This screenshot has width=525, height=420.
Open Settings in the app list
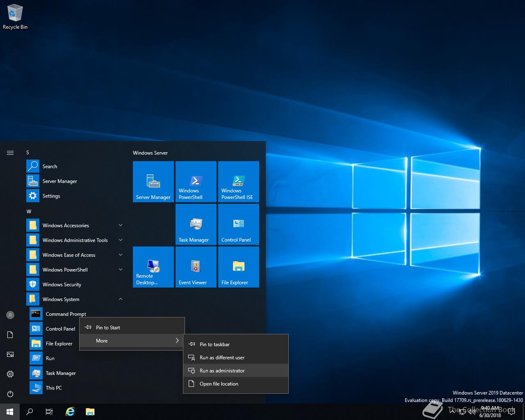(75, 196)
